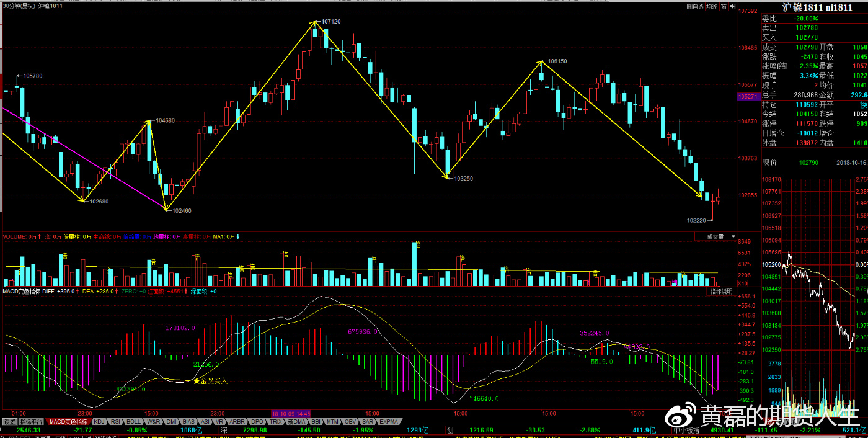Open the 成交量 volume indicator dropdown
This screenshot has width=868, height=438.
pos(733,236)
